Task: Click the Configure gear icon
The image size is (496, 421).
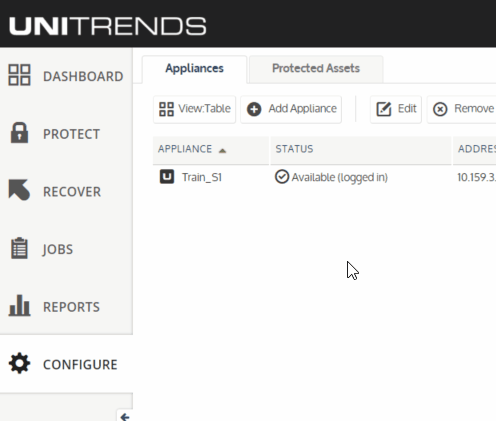Action: click(x=19, y=363)
